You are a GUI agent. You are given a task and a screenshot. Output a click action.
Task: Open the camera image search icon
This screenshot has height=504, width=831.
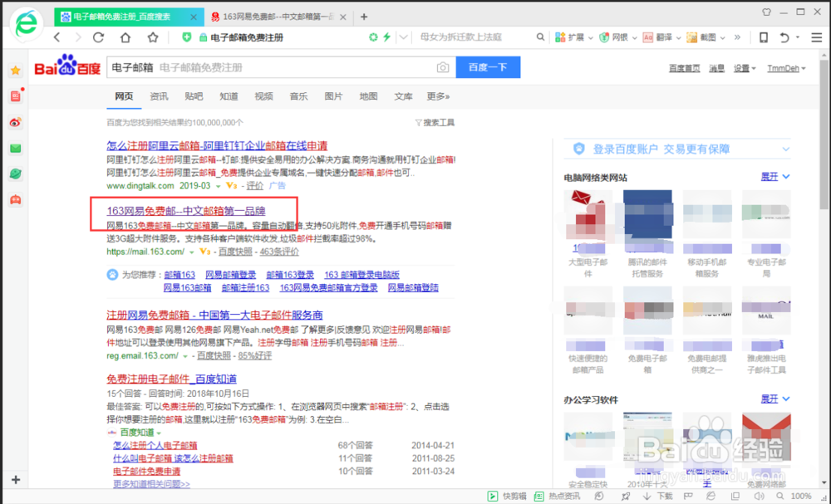[443, 67]
